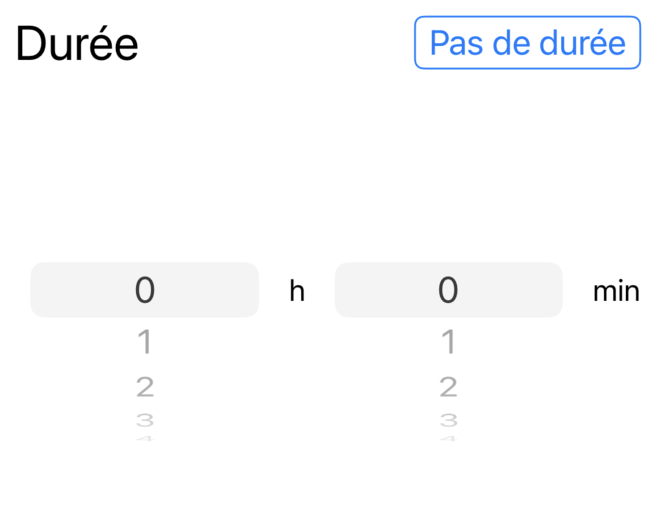The width and height of the screenshot is (652, 518).
Task: Tap 3 in the minutes wheel
Action: pyautogui.click(x=448, y=420)
